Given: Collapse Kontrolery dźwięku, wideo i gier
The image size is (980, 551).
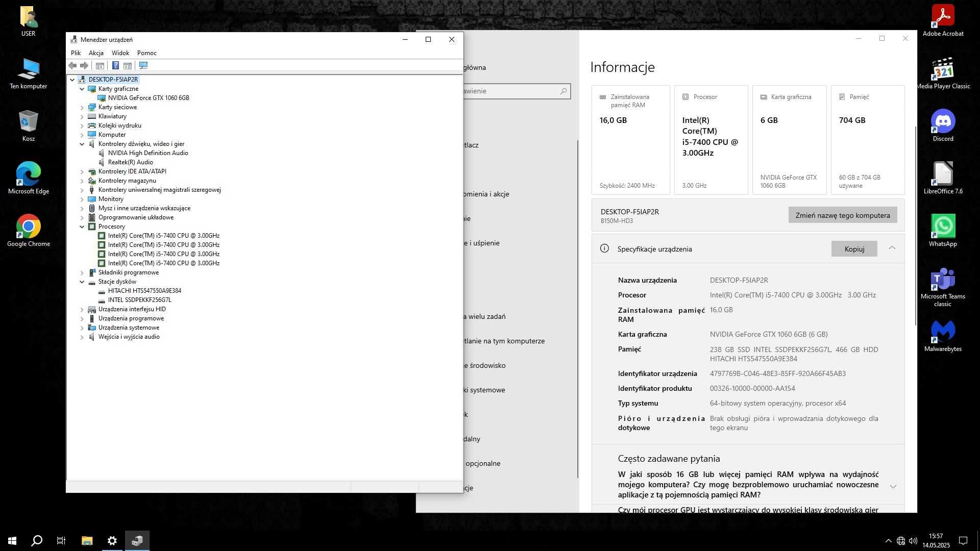Looking at the screenshot, I should pos(82,144).
